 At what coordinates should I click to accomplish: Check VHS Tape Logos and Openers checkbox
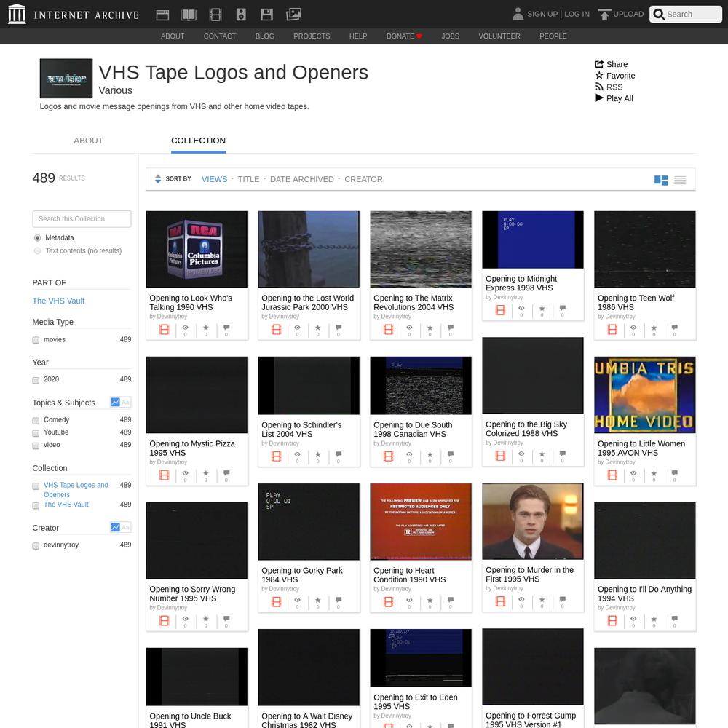(x=36, y=486)
